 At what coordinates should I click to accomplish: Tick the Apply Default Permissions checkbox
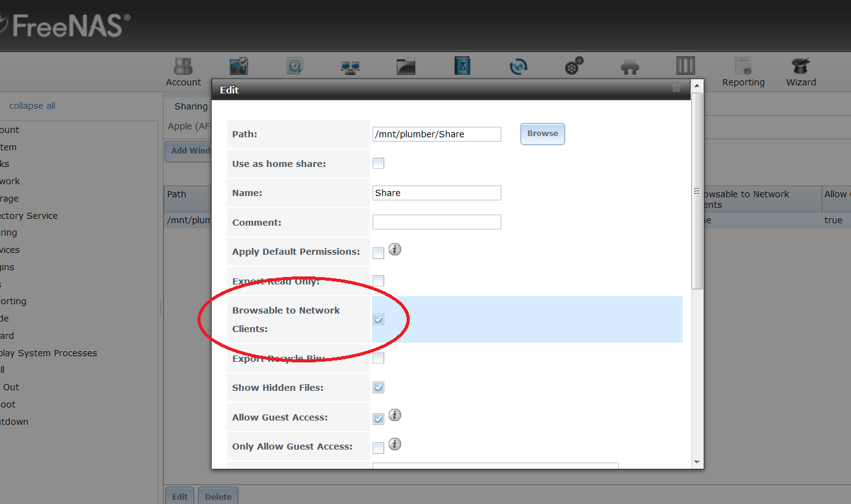(x=378, y=253)
